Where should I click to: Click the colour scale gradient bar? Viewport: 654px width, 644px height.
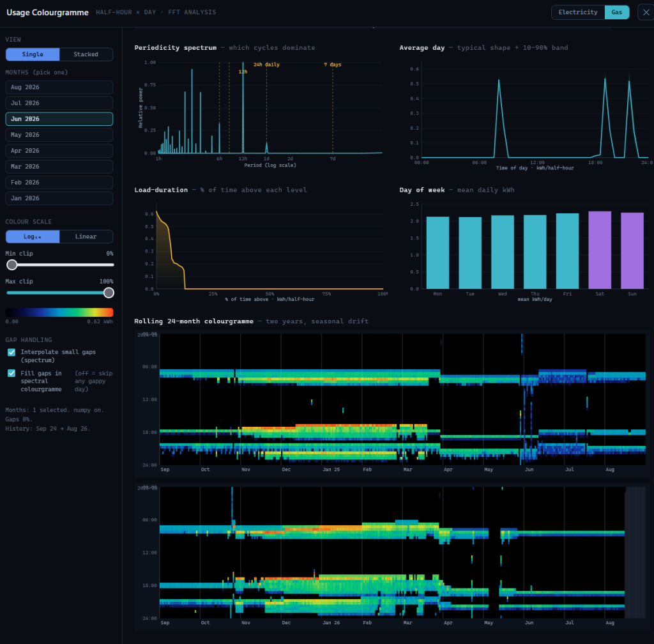[x=59, y=312]
